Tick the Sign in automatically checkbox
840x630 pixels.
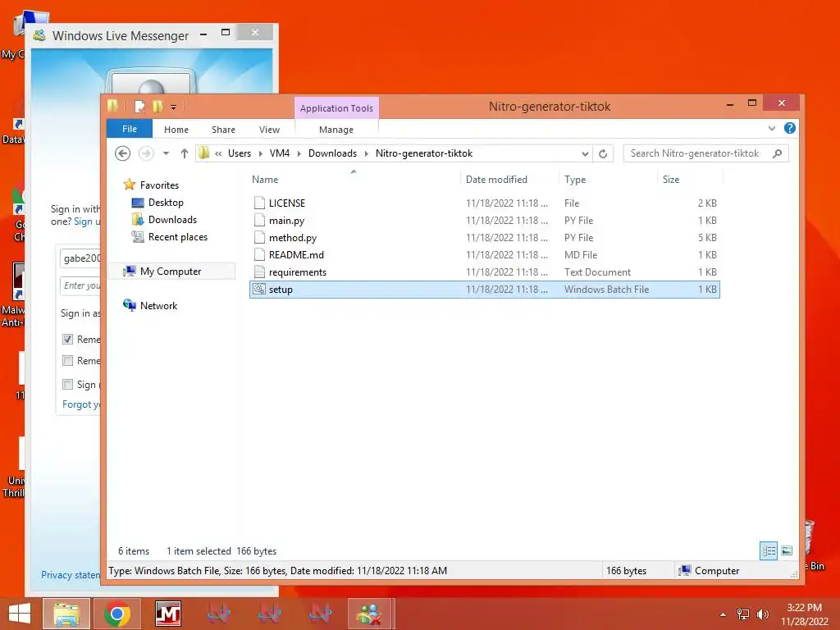67,384
